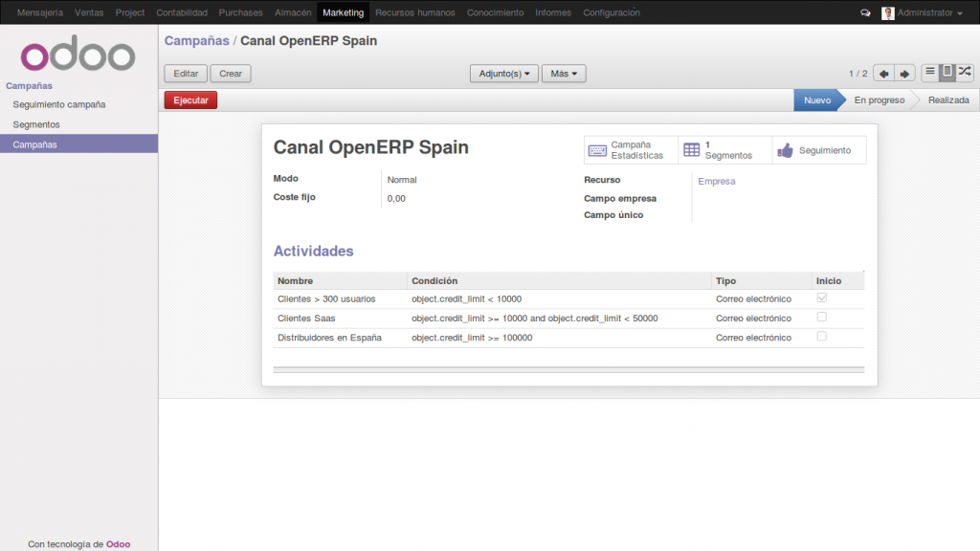The height and width of the screenshot is (551, 980).
Task: Open the Marketing menu
Action: coord(343,12)
